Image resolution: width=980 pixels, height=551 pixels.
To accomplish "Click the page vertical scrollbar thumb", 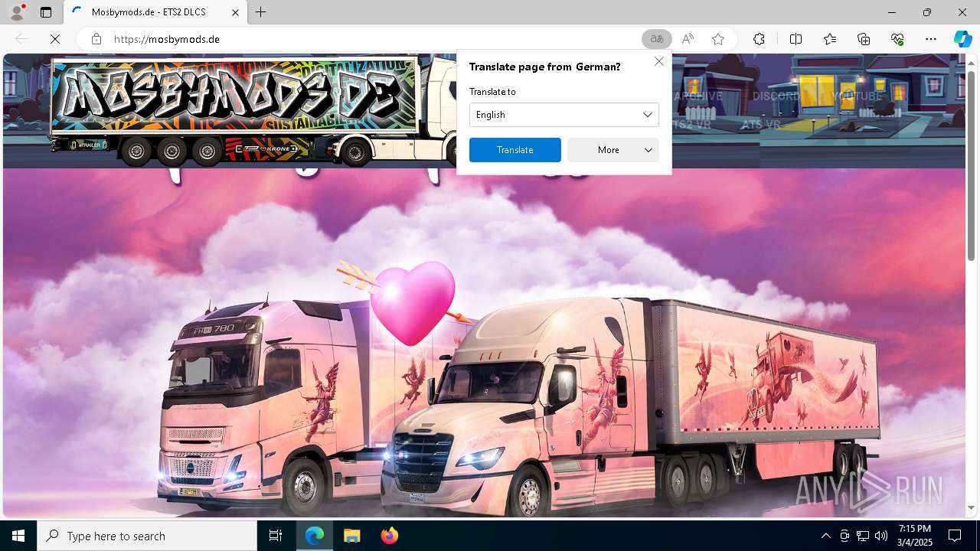I will point(972,165).
